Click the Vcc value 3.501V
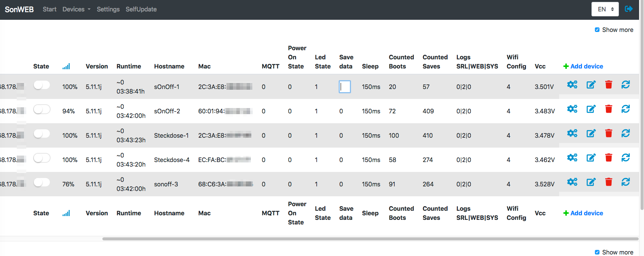644x256 pixels. point(544,87)
